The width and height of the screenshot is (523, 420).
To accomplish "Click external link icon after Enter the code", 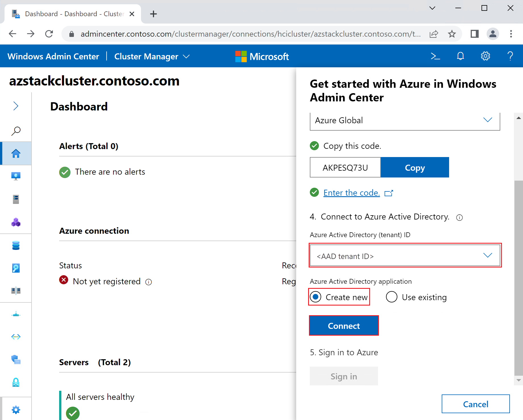I will pos(389,193).
